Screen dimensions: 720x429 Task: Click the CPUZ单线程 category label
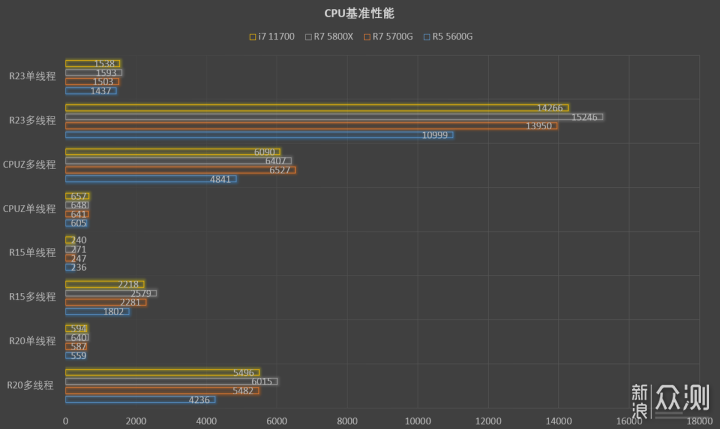click(x=29, y=209)
